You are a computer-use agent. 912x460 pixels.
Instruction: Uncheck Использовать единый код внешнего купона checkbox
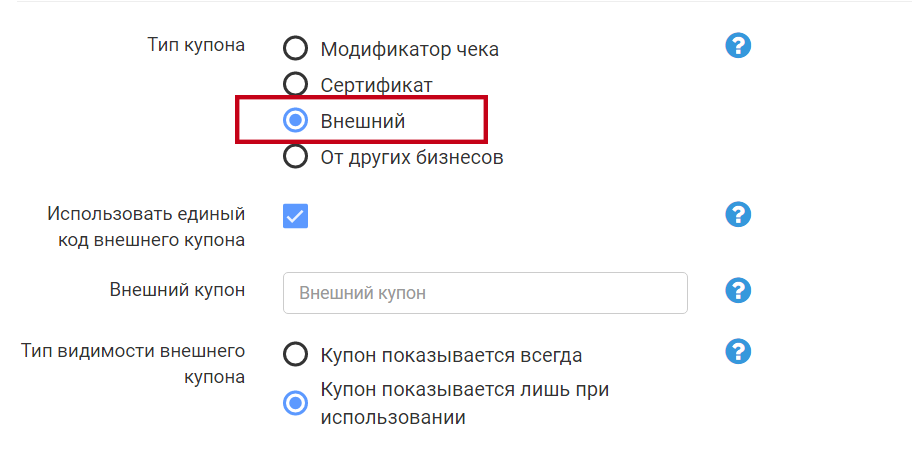[x=295, y=215]
